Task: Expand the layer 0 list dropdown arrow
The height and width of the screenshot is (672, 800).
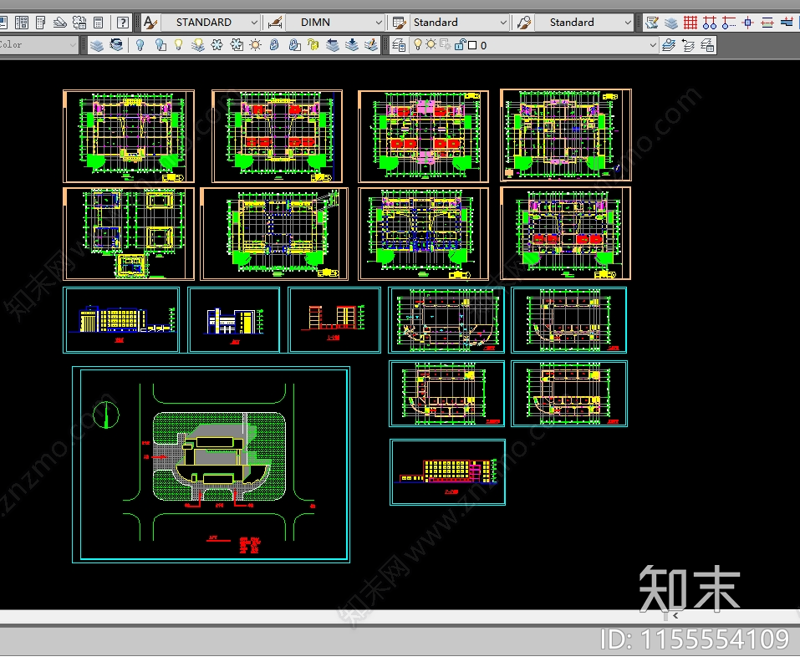Action: point(653,45)
